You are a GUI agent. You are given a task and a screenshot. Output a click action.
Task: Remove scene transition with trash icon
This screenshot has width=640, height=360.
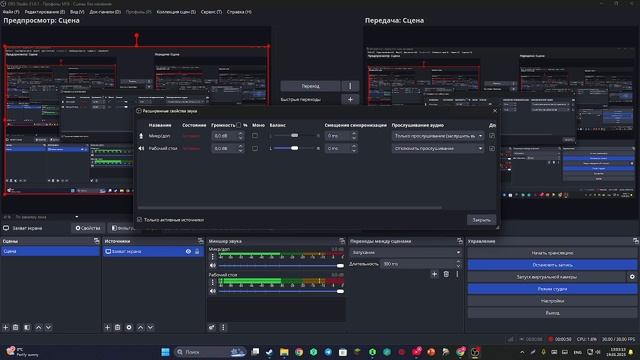pos(446,274)
